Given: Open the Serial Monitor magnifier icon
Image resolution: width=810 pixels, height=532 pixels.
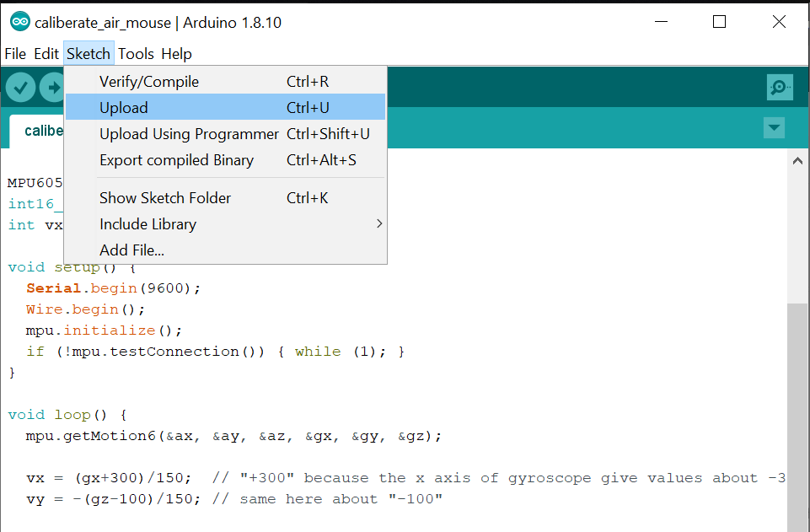Looking at the screenshot, I should pos(780,87).
